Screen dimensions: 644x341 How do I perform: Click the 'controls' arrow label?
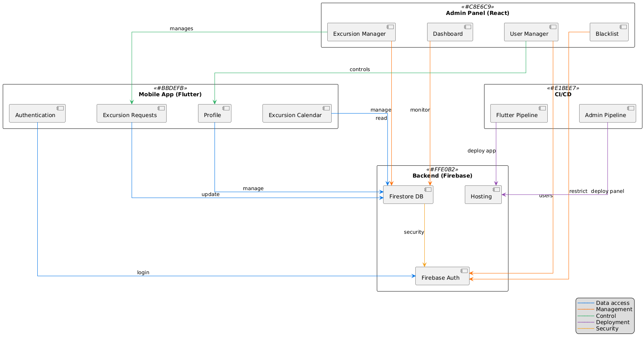[360, 70]
